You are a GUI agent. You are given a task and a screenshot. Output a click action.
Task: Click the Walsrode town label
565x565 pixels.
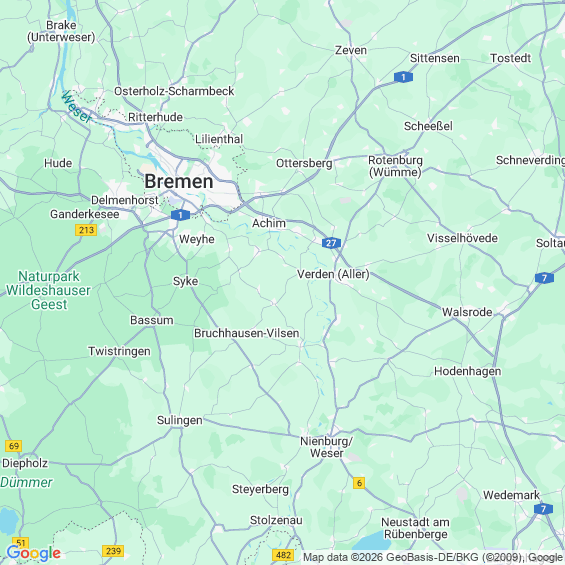click(467, 312)
